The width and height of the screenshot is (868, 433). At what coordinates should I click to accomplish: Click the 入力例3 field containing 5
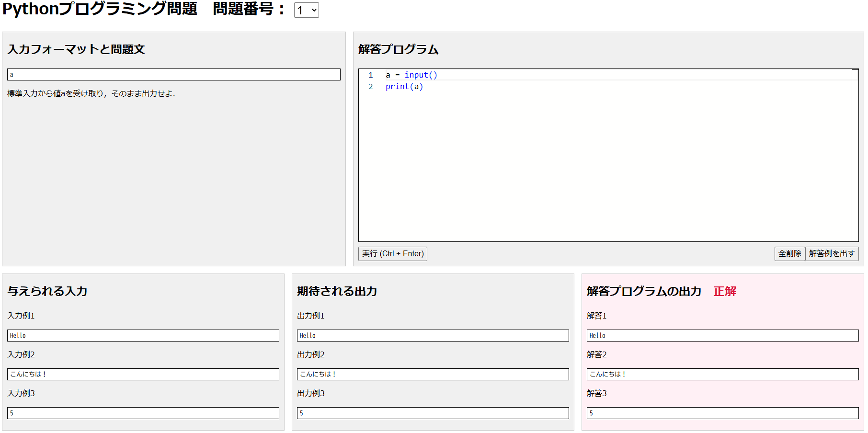[x=143, y=413]
